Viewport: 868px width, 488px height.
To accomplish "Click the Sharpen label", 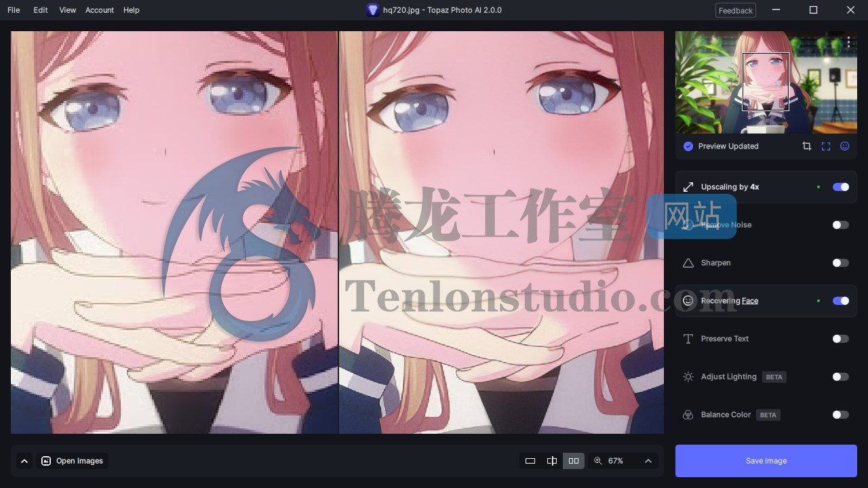I will [716, 263].
